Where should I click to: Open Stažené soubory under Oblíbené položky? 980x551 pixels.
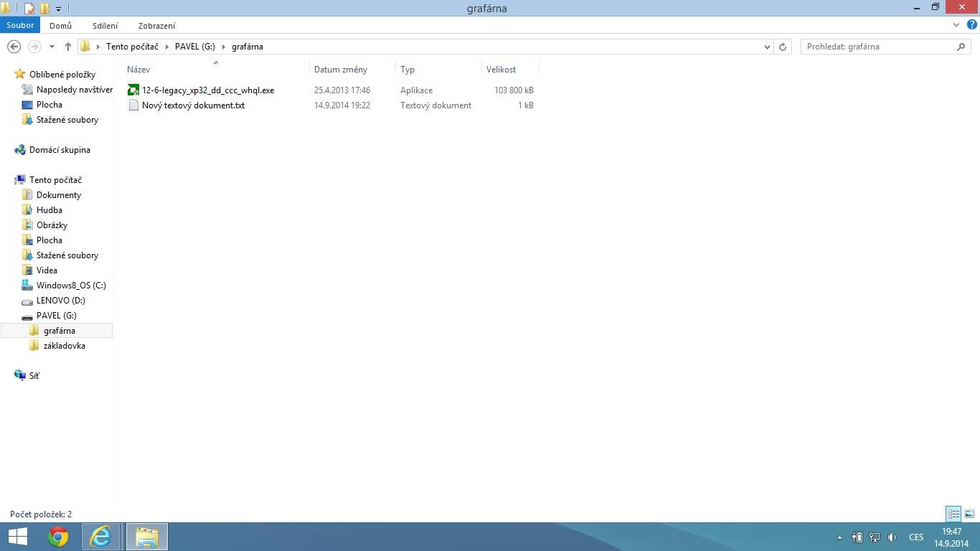click(x=67, y=120)
